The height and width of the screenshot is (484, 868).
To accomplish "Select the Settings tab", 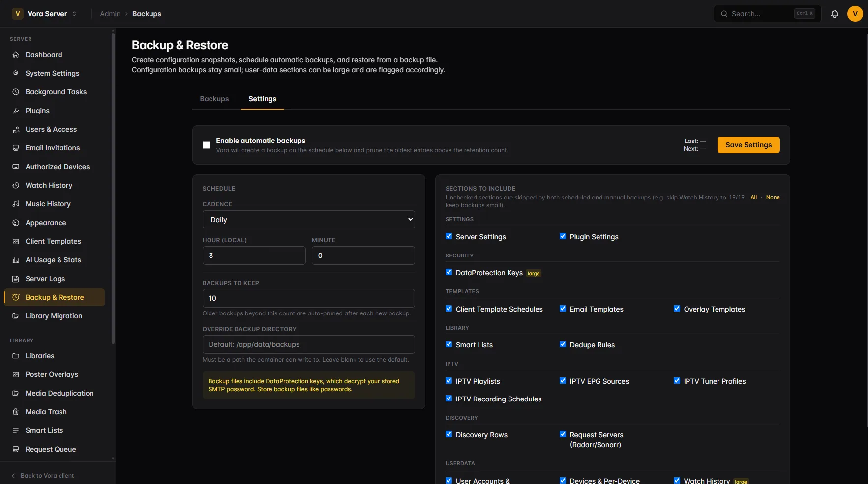I will coord(263,99).
